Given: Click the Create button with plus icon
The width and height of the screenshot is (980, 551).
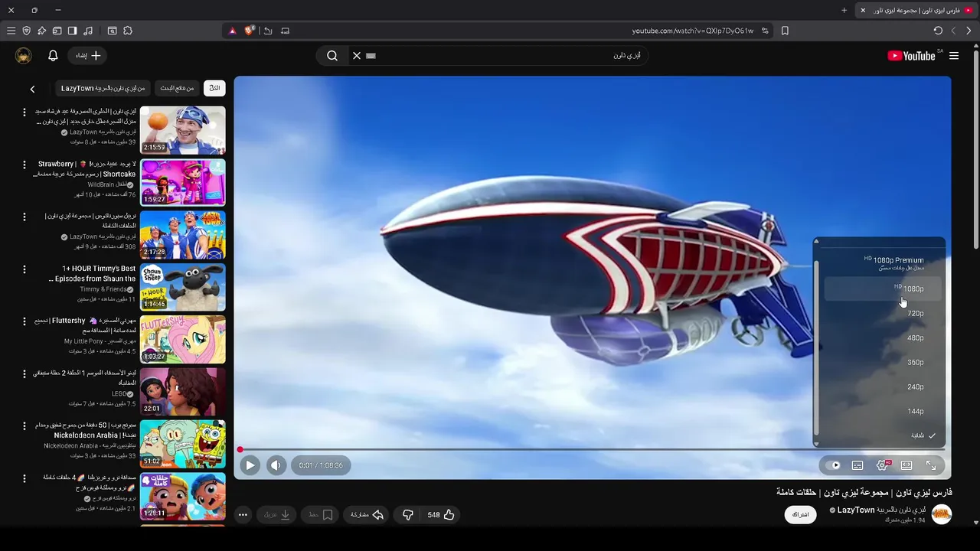Looking at the screenshot, I should [88, 55].
